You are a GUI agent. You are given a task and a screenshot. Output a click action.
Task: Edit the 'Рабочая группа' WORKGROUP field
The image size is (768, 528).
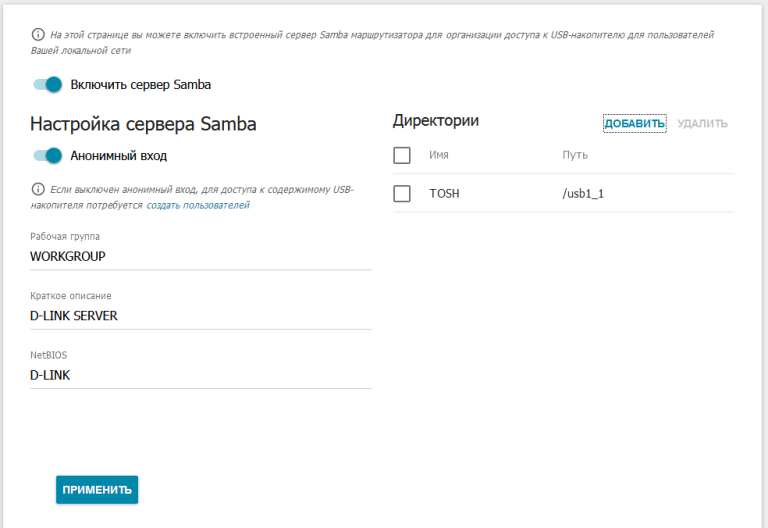coord(201,257)
